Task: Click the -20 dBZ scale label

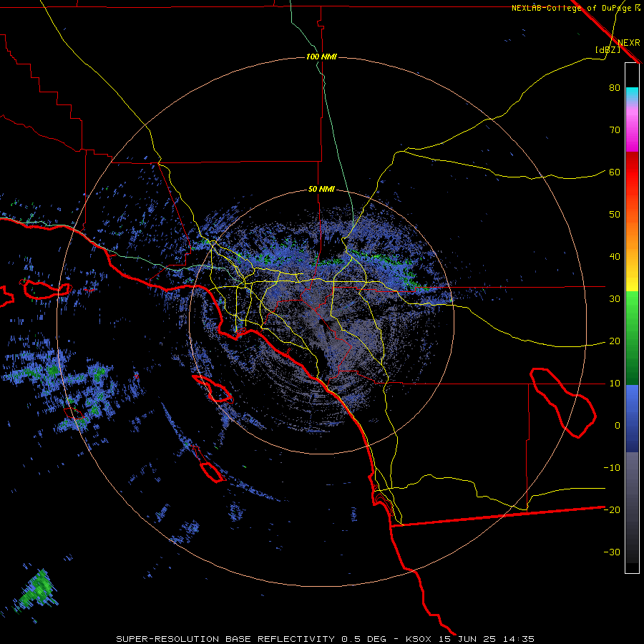Action: click(612, 510)
